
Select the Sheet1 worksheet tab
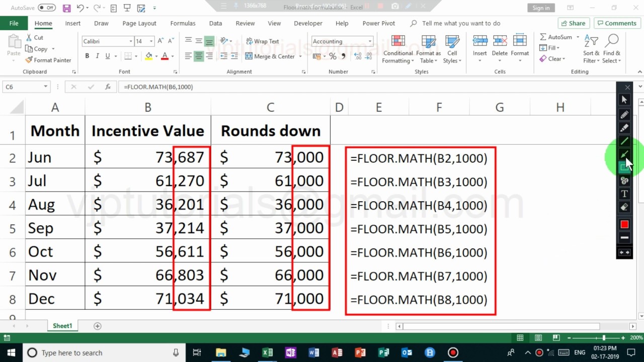tap(62, 326)
